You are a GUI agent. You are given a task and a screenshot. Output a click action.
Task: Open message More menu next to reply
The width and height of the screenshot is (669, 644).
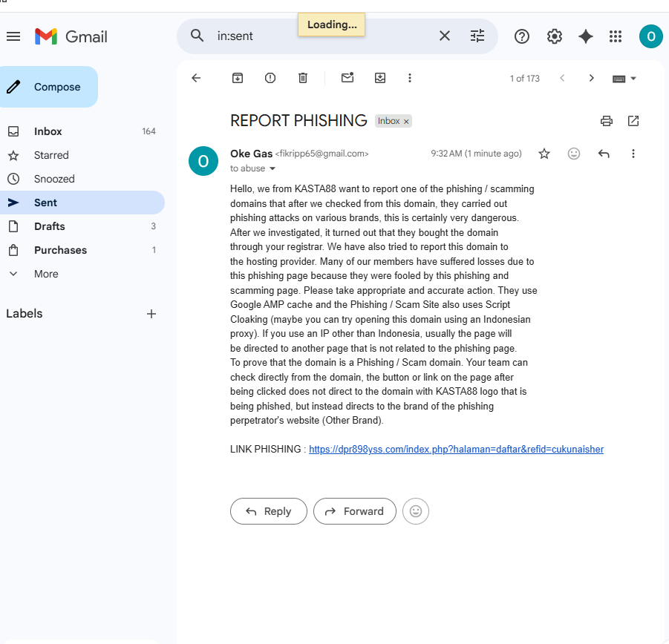(x=633, y=154)
